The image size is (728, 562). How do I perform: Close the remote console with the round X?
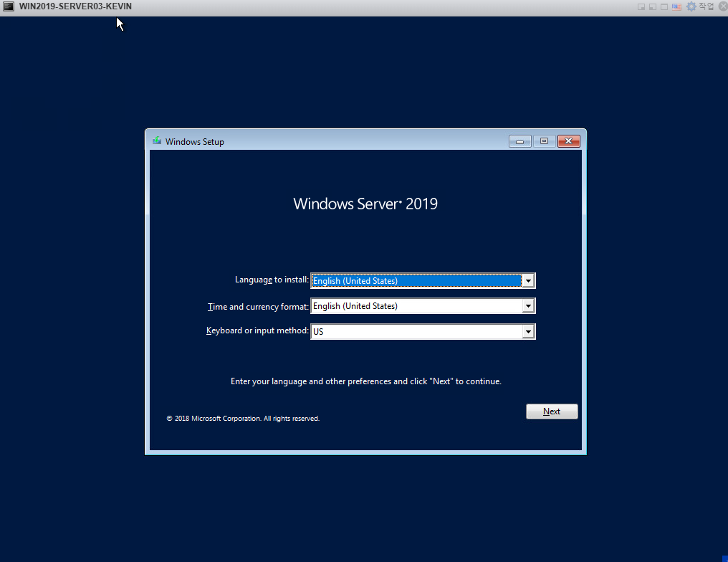tap(723, 6)
